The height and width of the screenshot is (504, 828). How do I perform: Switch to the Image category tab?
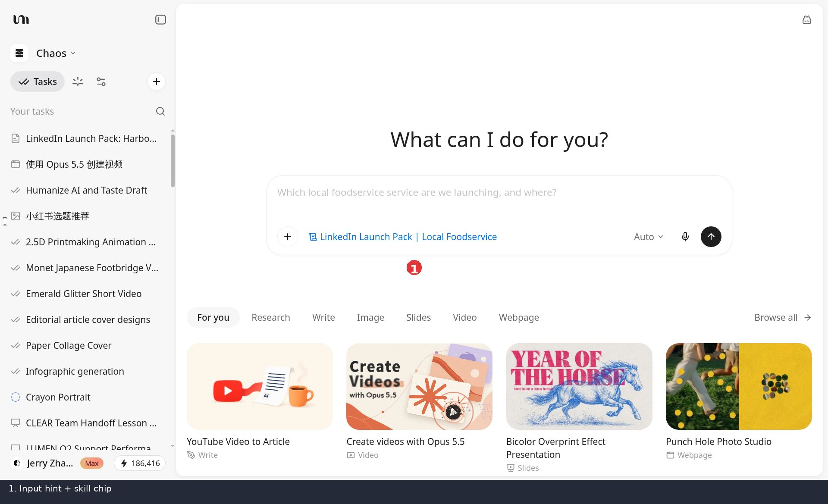click(370, 318)
